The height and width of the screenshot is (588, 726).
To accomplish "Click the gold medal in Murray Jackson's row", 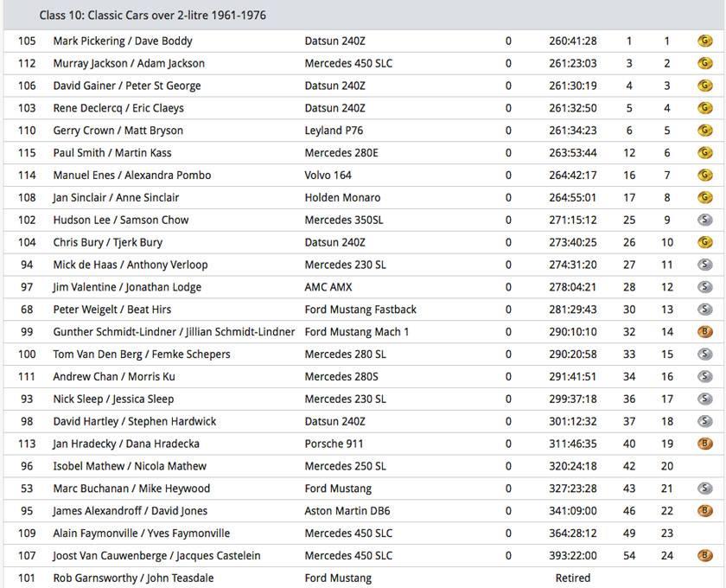I will [704, 63].
